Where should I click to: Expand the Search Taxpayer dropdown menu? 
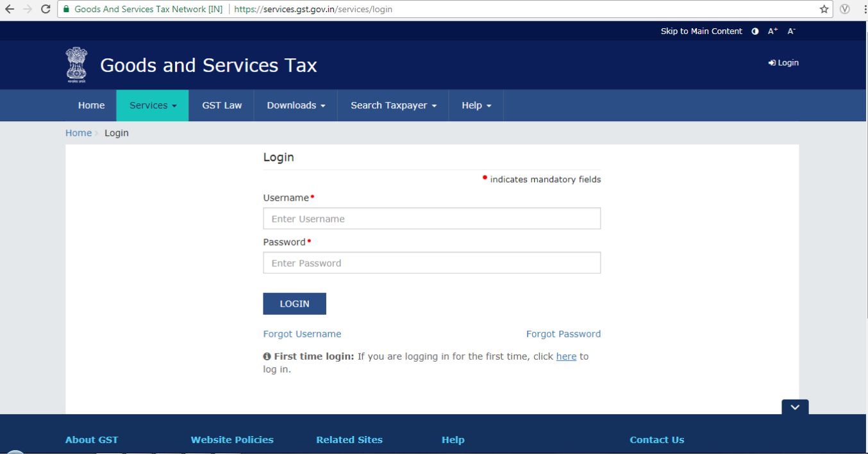pyautogui.click(x=394, y=105)
